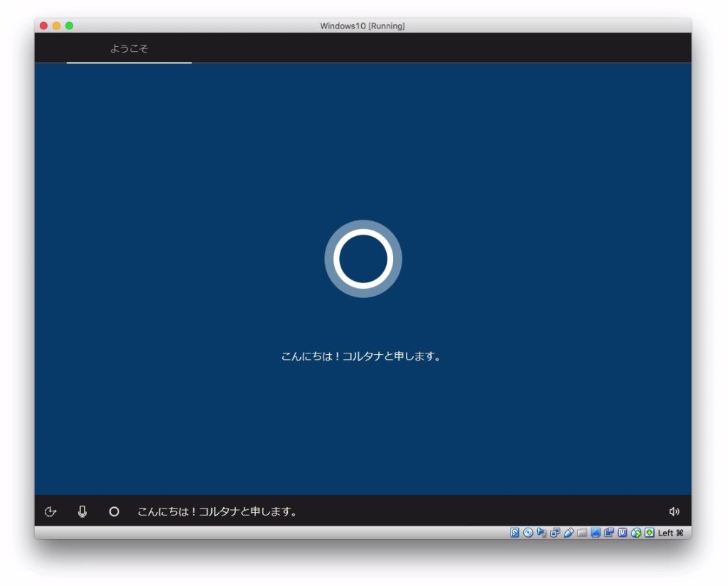Click the network adapters indicator
728x586 pixels.
click(x=555, y=533)
